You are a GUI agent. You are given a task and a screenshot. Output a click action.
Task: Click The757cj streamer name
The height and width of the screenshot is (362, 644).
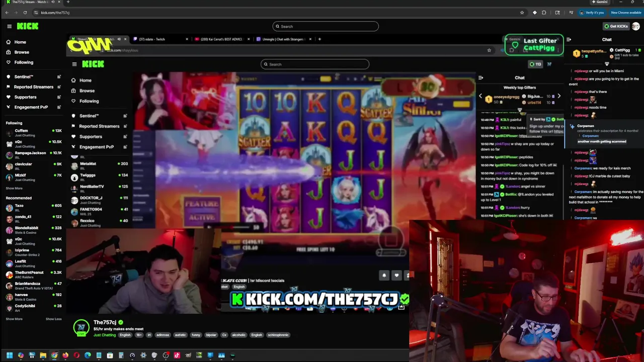pos(105,322)
